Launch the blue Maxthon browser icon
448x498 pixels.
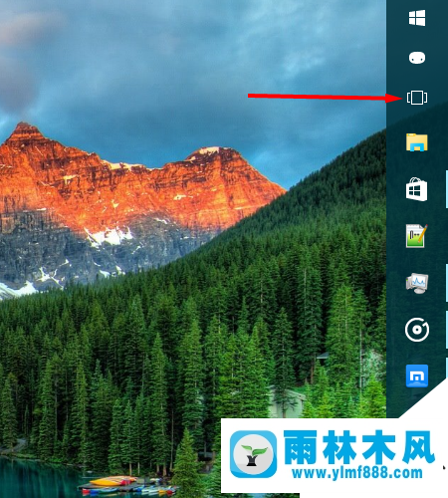point(417,376)
